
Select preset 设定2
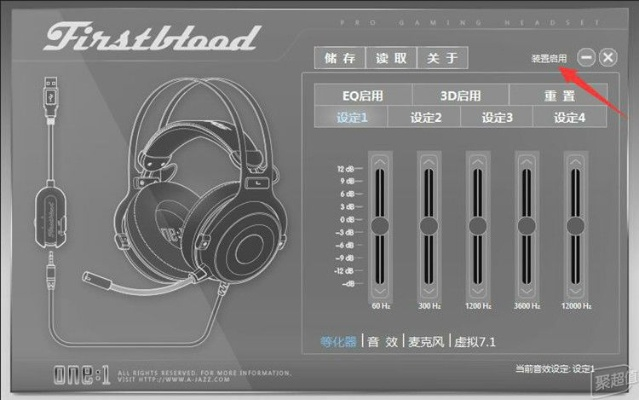click(x=425, y=118)
